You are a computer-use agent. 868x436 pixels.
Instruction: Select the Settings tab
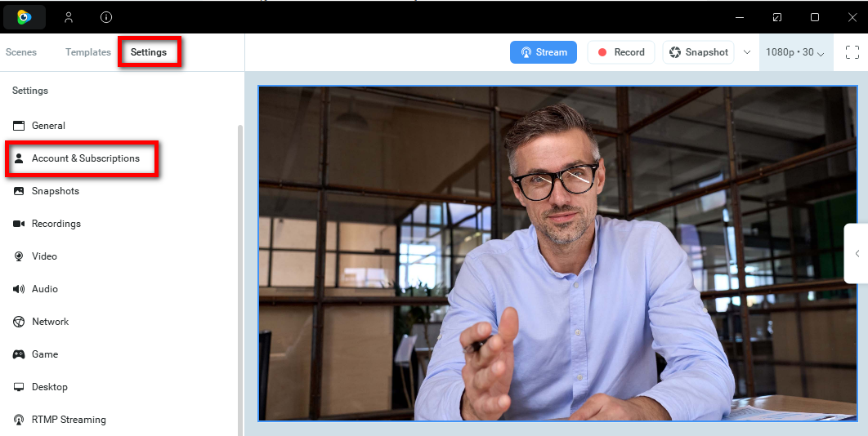(149, 52)
